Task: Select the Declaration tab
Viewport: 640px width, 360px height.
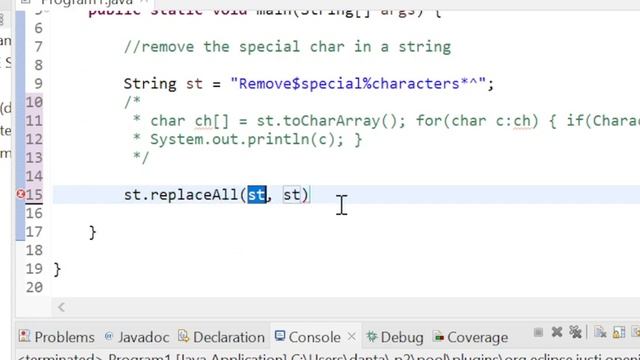Action: 222,337
